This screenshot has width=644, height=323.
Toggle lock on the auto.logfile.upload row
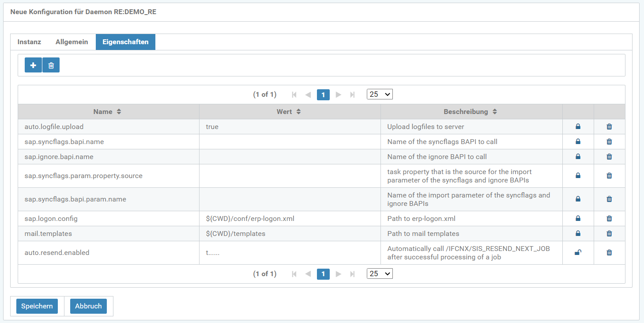coord(578,127)
